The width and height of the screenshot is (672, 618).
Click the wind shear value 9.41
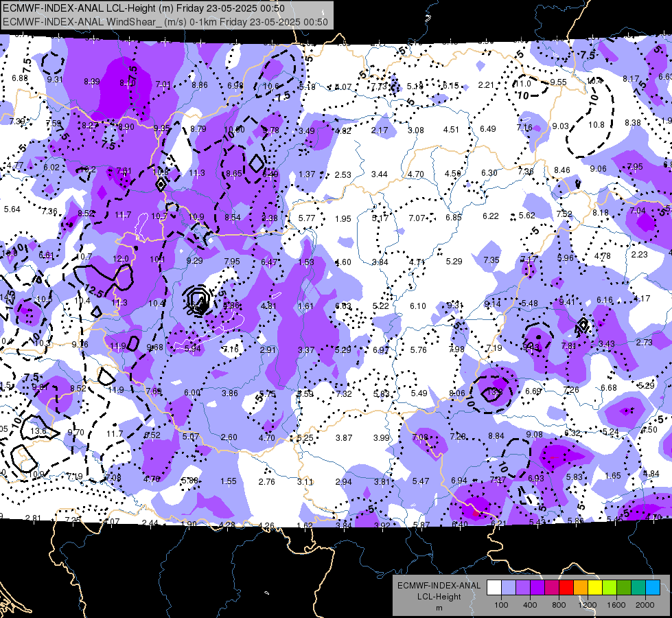pyautogui.click(x=567, y=302)
